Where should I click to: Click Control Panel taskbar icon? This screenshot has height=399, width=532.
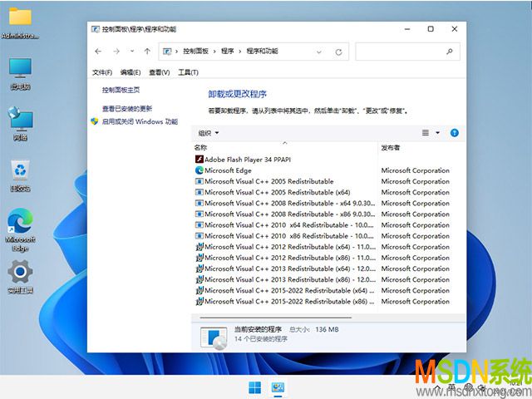click(278, 387)
